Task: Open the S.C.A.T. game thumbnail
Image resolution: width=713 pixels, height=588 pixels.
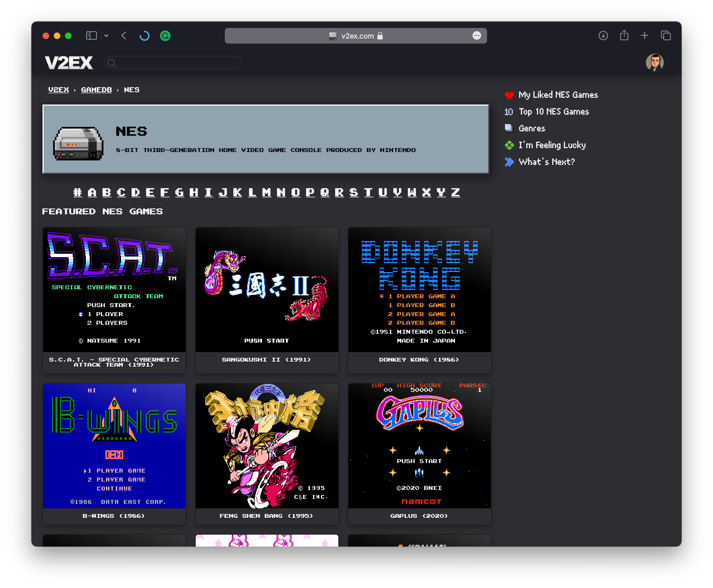Action: (114, 290)
